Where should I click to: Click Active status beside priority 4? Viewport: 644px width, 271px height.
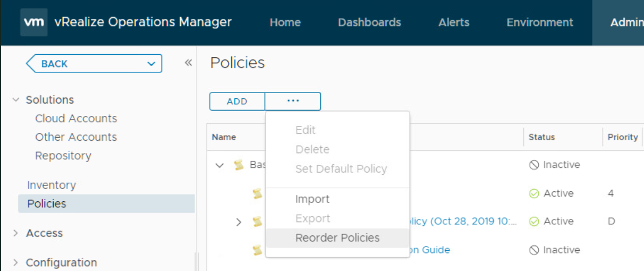[x=552, y=193]
